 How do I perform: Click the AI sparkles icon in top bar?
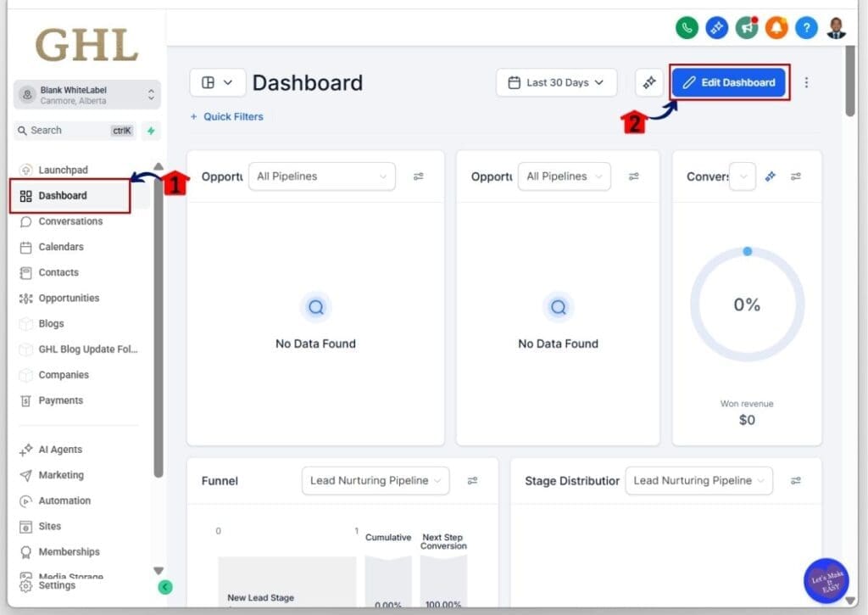tap(716, 27)
